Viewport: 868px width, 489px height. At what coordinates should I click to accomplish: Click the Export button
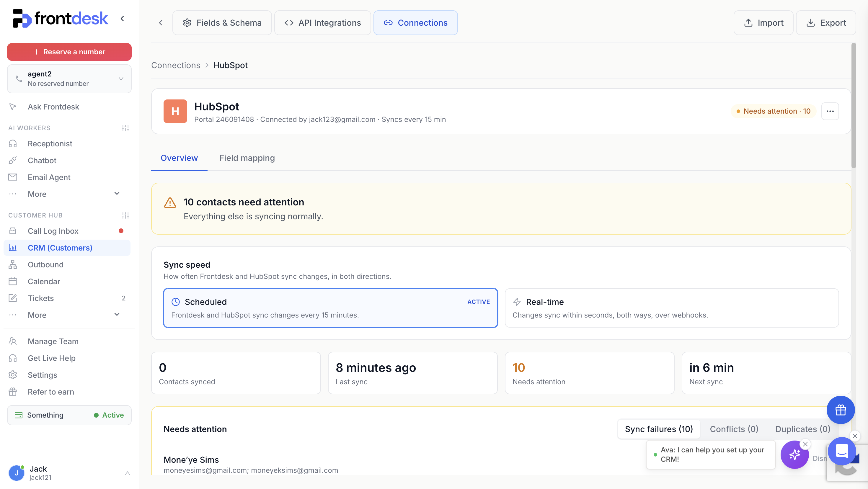pyautogui.click(x=825, y=22)
